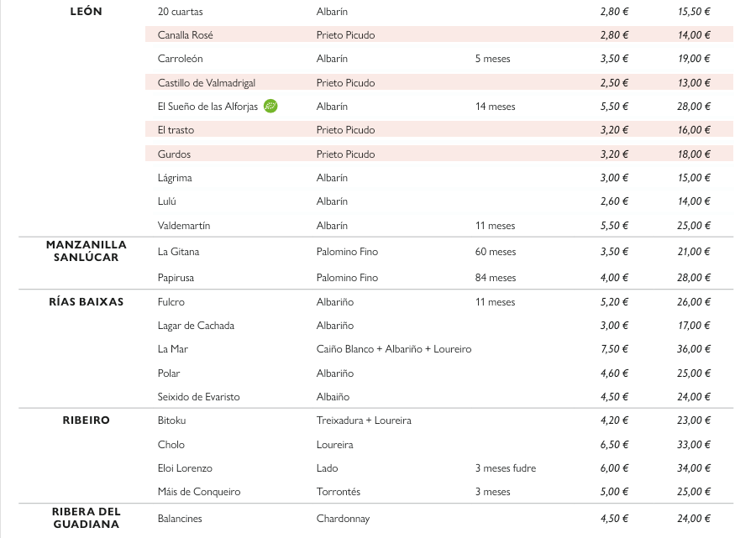Select the Máis de Conqueiro wine name
The width and height of the screenshot is (756, 538).
[199, 492]
